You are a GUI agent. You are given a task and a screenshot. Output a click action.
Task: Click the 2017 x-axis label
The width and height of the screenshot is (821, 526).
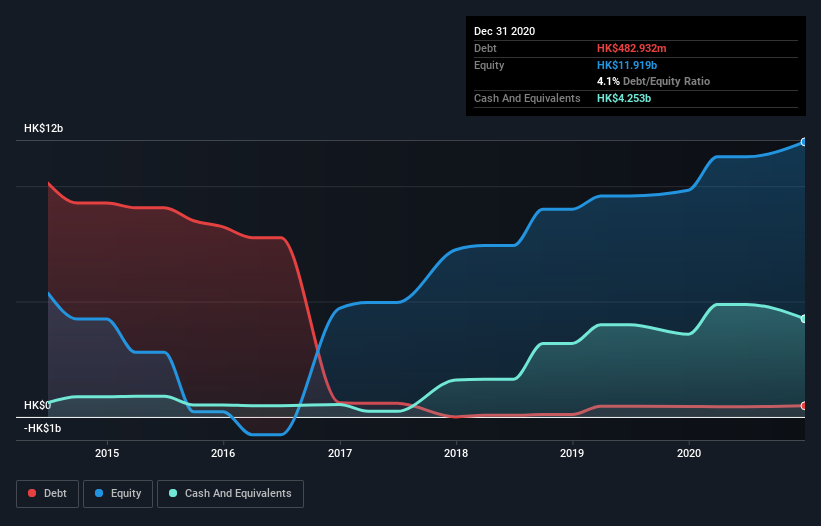pyautogui.click(x=340, y=453)
